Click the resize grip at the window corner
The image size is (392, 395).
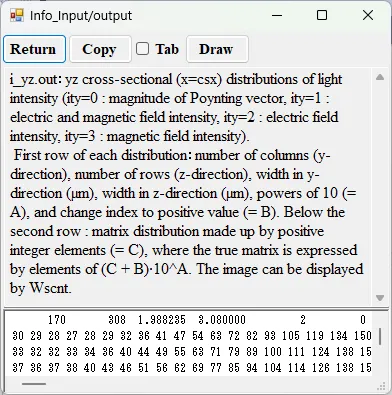click(381, 387)
